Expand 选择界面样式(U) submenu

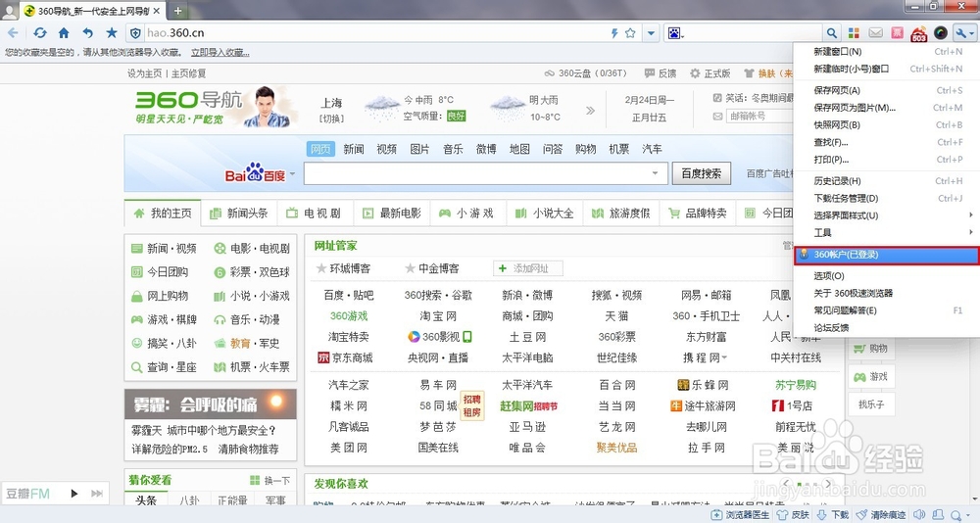(x=886, y=215)
